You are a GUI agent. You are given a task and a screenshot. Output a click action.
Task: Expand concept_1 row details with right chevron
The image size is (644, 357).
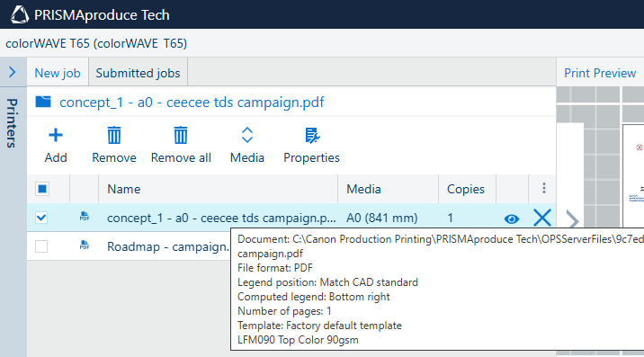click(x=572, y=219)
